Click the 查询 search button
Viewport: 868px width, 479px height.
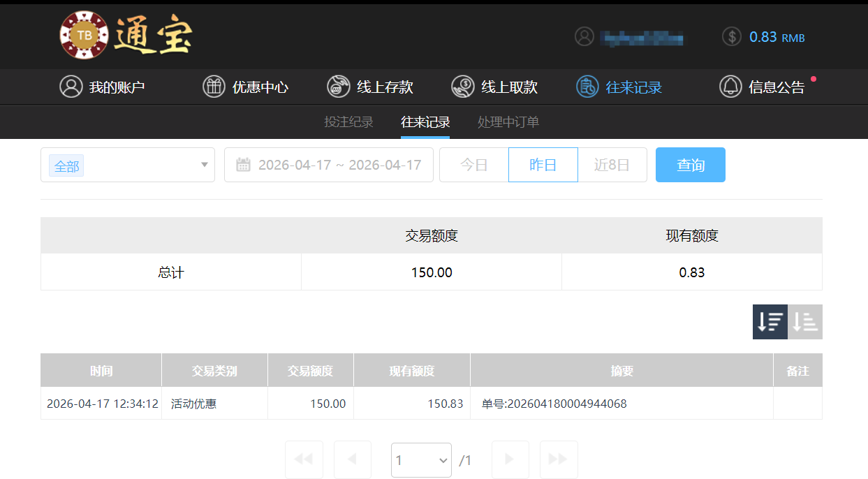pos(690,165)
